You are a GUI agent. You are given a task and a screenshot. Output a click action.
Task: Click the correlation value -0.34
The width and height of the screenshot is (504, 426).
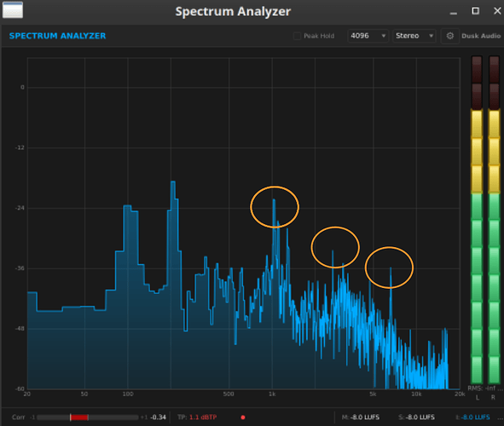[x=158, y=417]
